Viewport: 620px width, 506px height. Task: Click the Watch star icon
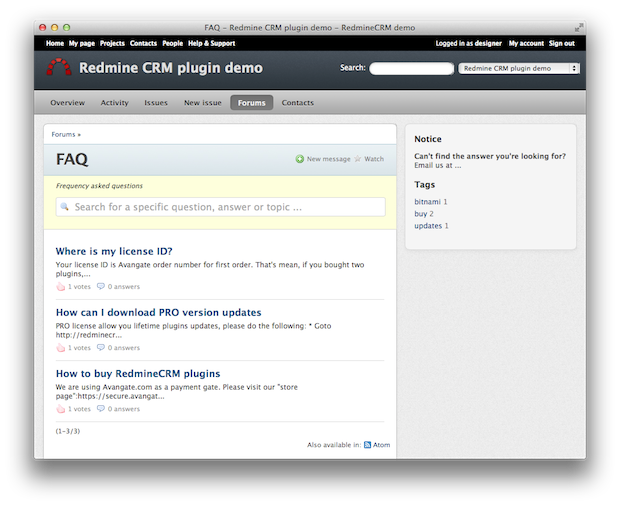tap(357, 159)
